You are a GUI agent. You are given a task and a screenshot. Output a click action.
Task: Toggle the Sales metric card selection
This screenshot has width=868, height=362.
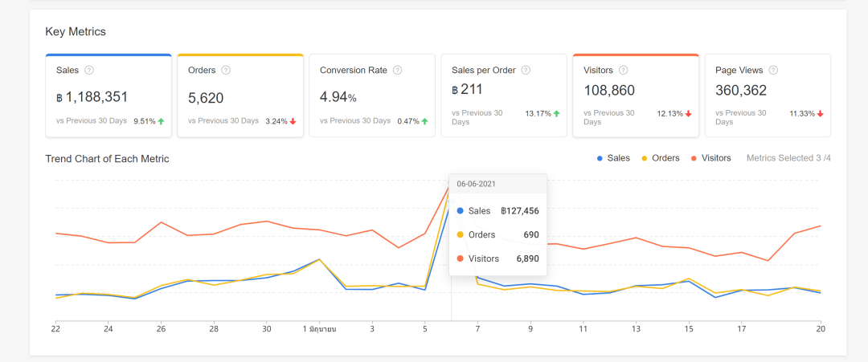click(108, 96)
